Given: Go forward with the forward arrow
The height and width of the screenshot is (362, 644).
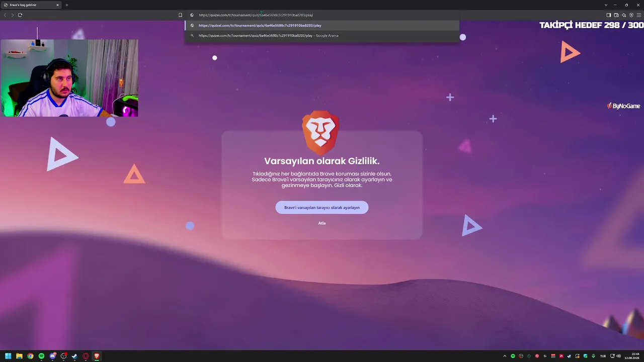Looking at the screenshot, I should (13, 15).
